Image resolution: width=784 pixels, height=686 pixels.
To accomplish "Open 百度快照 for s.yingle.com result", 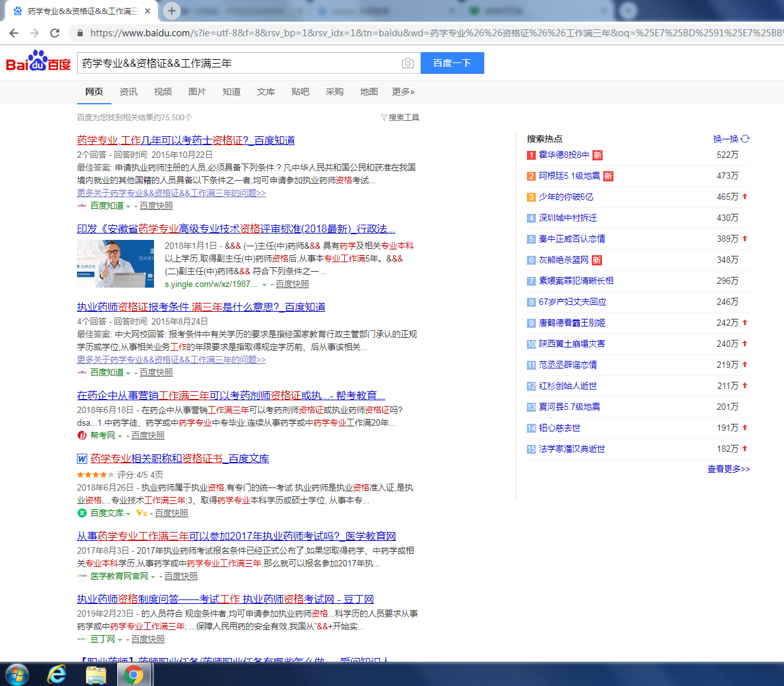I will 293,284.
